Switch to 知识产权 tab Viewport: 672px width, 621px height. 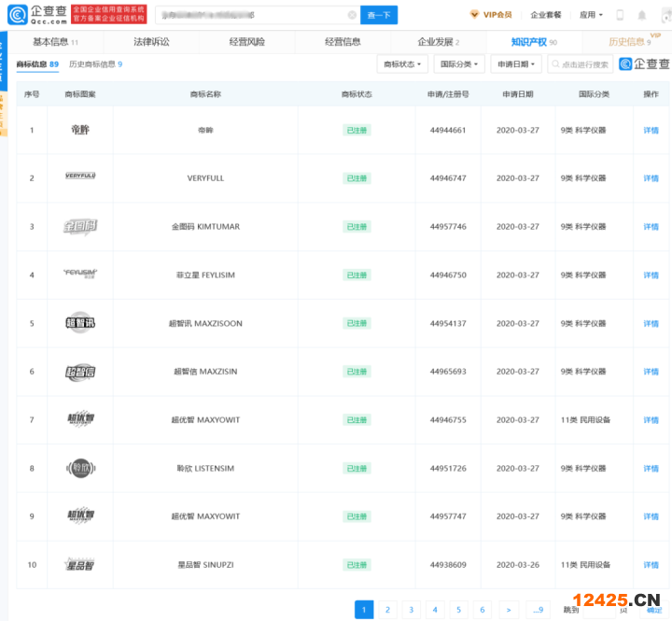[534, 42]
